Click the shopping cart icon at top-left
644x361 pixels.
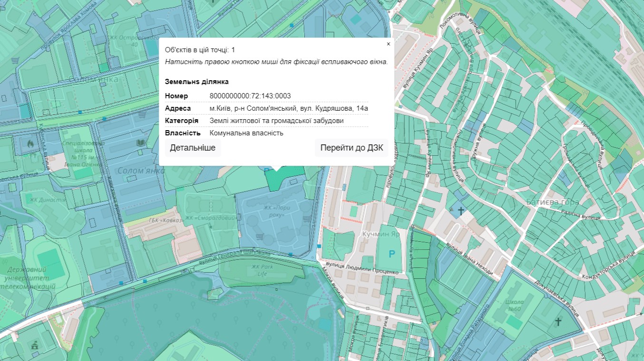(x=16, y=61)
